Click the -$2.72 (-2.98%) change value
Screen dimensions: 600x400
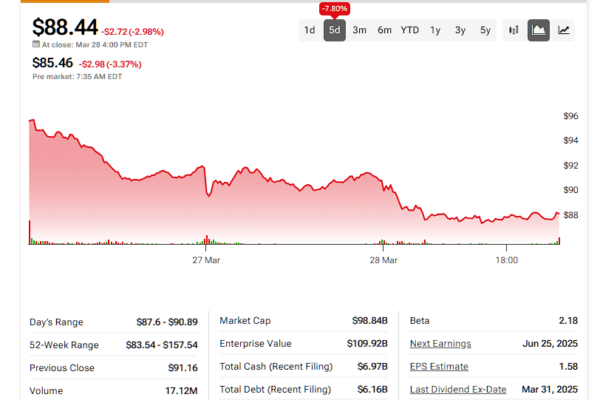click(x=133, y=32)
